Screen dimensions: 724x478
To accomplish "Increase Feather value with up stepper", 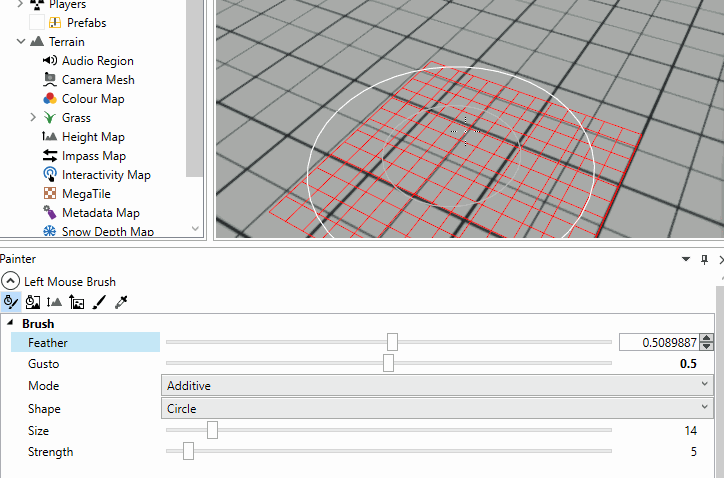I will pyautogui.click(x=706, y=338).
